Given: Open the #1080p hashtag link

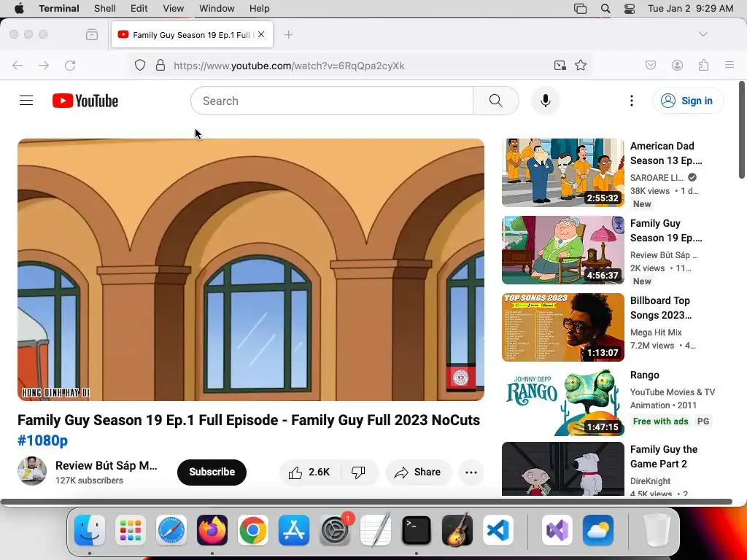Looking at the screenshot, I should pyautogui.click(x=43, y=440).
